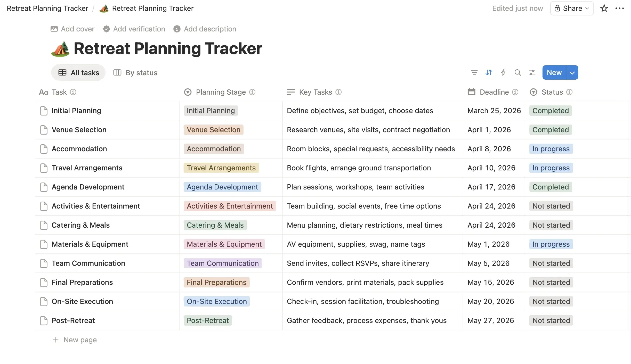Open view settings sliders icon
This screenshot has width=631, height=364.
[x=532, y=72]
